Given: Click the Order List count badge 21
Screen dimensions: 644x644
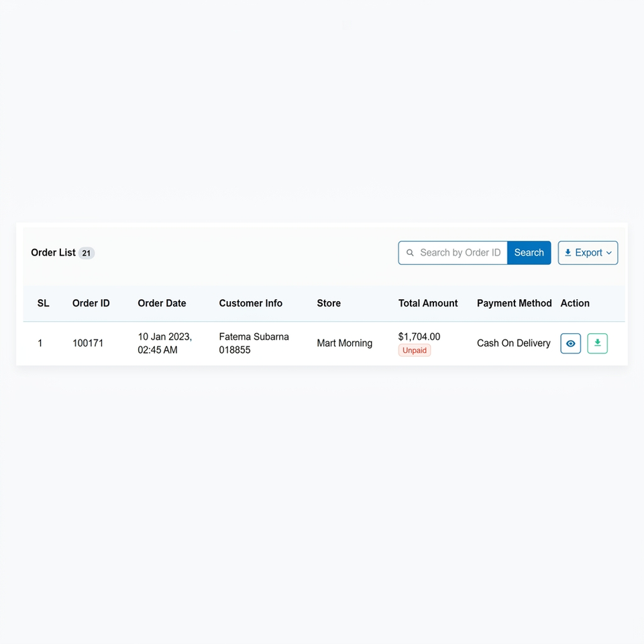Looking at the screenshot, I should pos(87,253).
